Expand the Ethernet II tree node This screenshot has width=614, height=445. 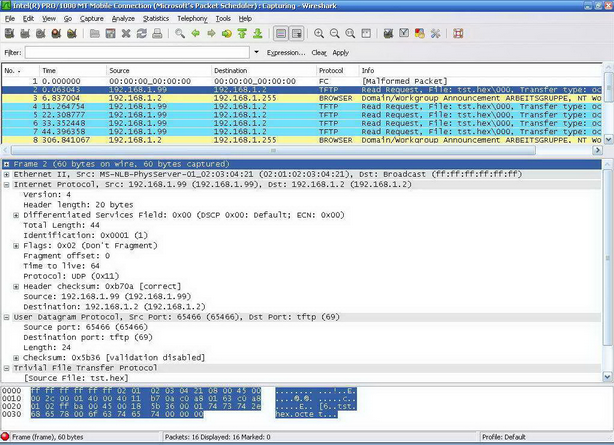pyautogui.click(x=7, y=174)
